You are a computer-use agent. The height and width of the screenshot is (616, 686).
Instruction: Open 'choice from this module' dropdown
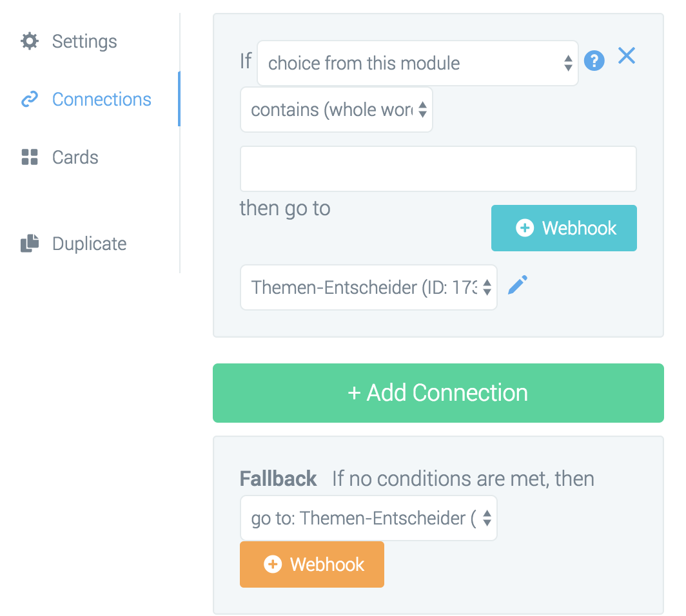coord(418,63)
